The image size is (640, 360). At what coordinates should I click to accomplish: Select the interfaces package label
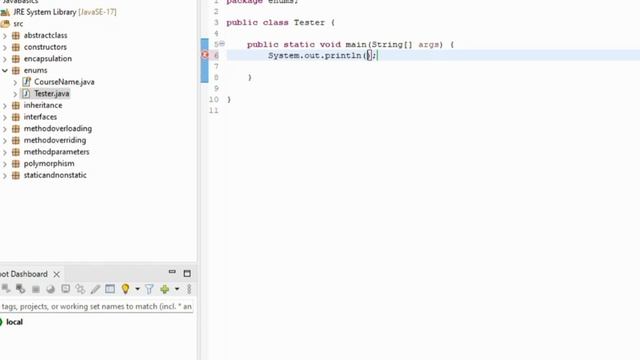point(40,117)
